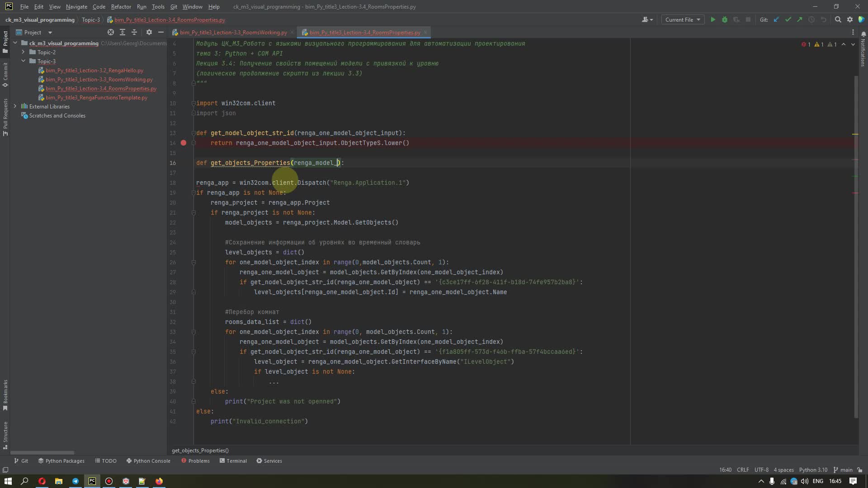Expand Topic-2 folder
The height and width of the screenshot is (488, 868).
[23, 52]
